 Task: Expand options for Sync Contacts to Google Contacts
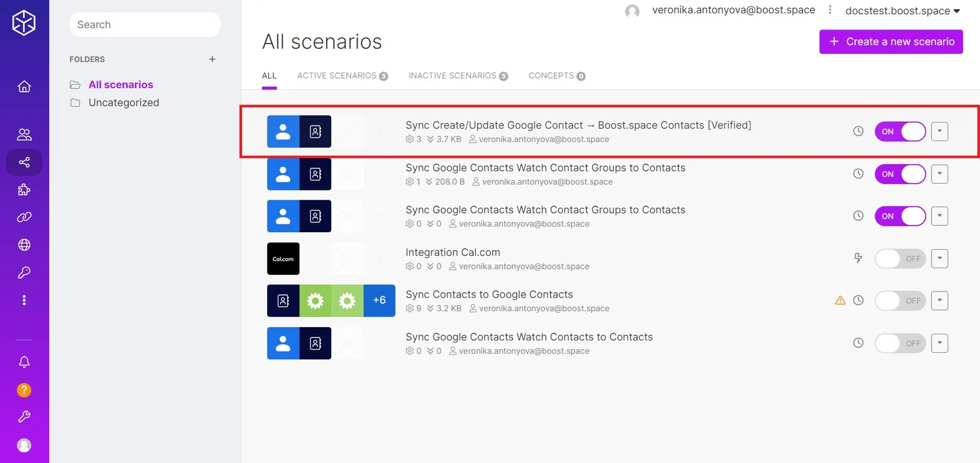[x=940, y=301]
